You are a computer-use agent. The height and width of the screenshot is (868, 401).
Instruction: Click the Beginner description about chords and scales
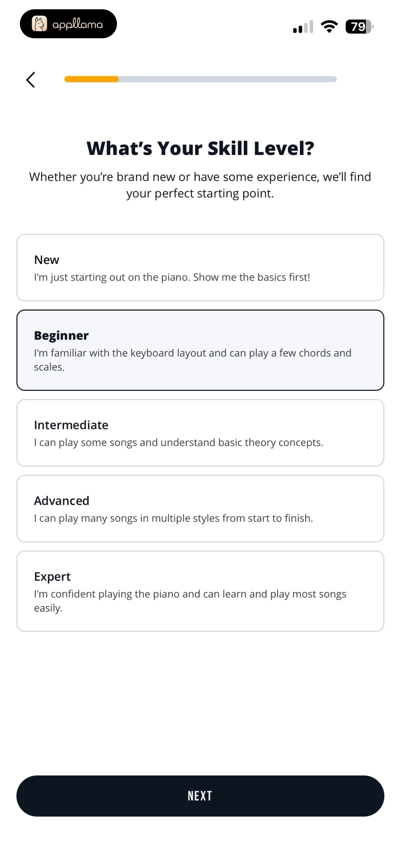pos(193,360)
